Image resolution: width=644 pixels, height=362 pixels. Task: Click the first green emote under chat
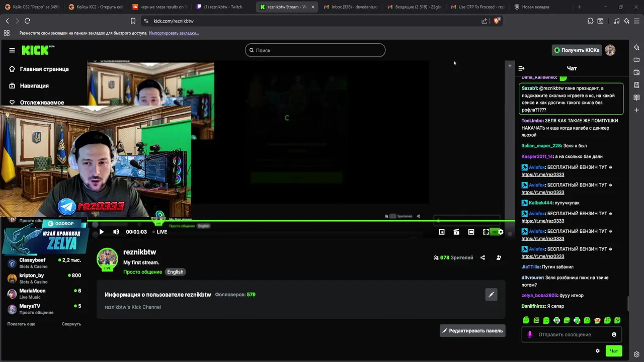click(526, 320)
